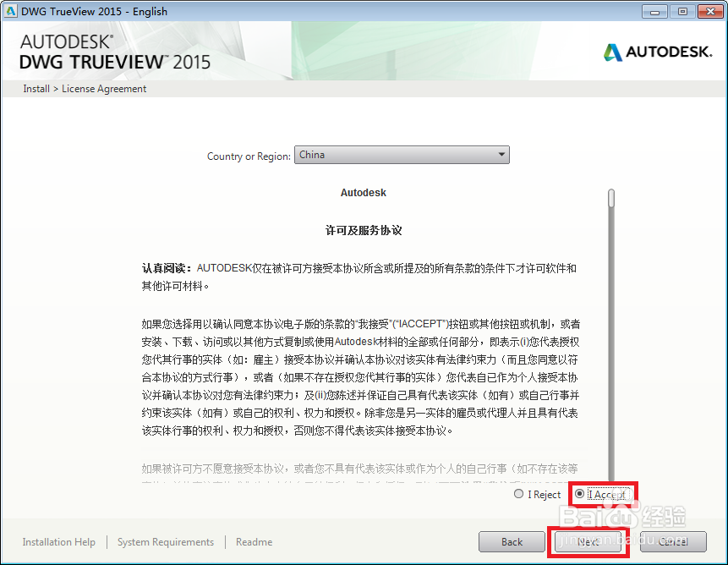This screenshot has height=565, width=728.
Task: Click the license agreement scrollbar thumb
Action: coord(611,198)
